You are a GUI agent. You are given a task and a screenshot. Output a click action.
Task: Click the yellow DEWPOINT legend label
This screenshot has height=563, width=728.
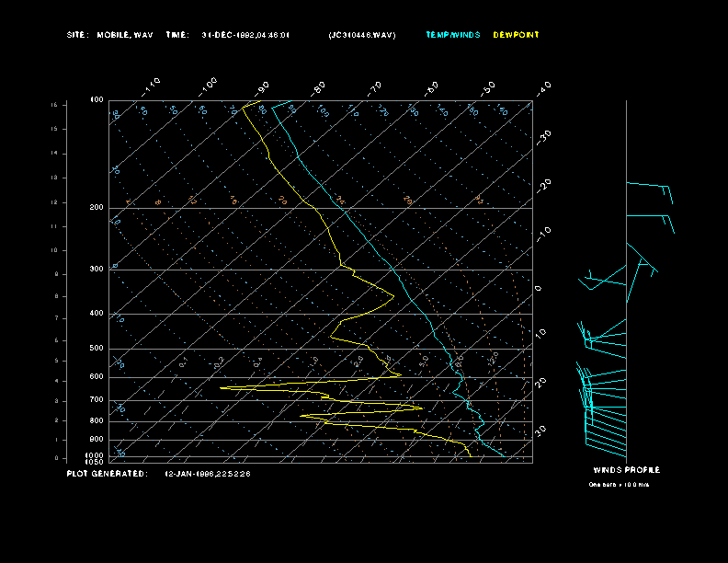(x=516, y=35)
